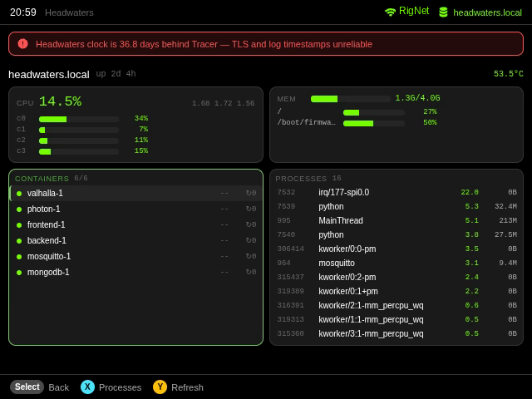Click the /boot/firmwa… disk usage bar
The width and height of the screenshot is (532, 399).
point(374,124)
